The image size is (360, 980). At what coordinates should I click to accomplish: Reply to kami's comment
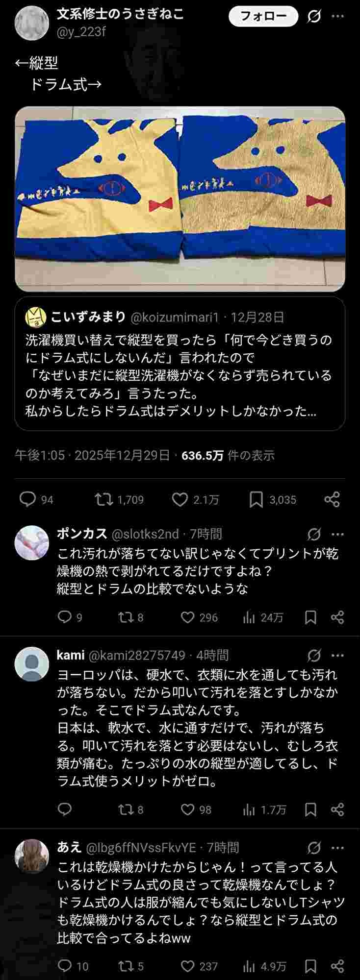tap(65, 809)
